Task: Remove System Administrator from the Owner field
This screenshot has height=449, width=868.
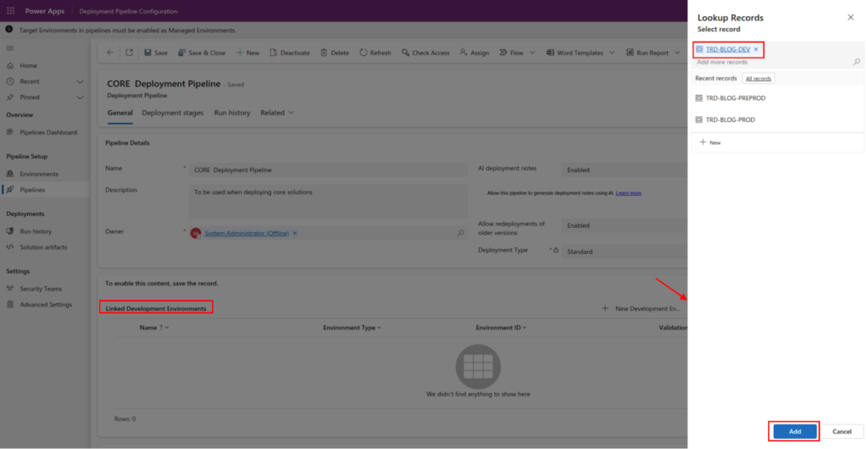Action: click(x=295, y=233)
